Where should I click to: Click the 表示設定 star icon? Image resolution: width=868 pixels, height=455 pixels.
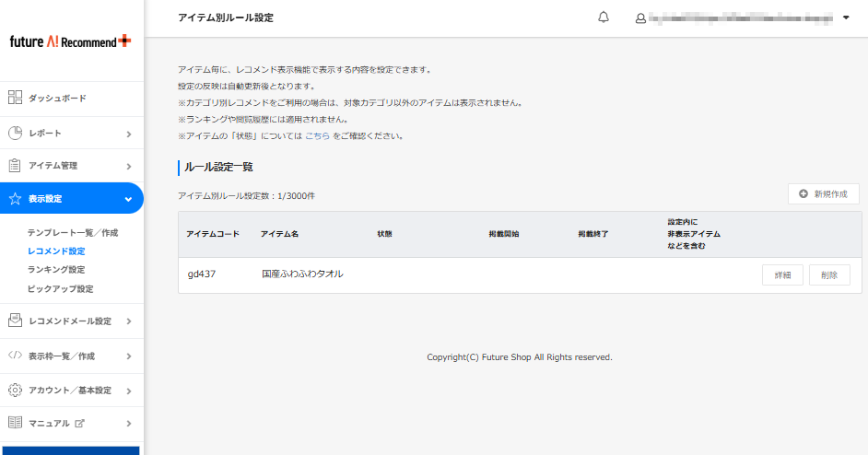pos(15,198)
